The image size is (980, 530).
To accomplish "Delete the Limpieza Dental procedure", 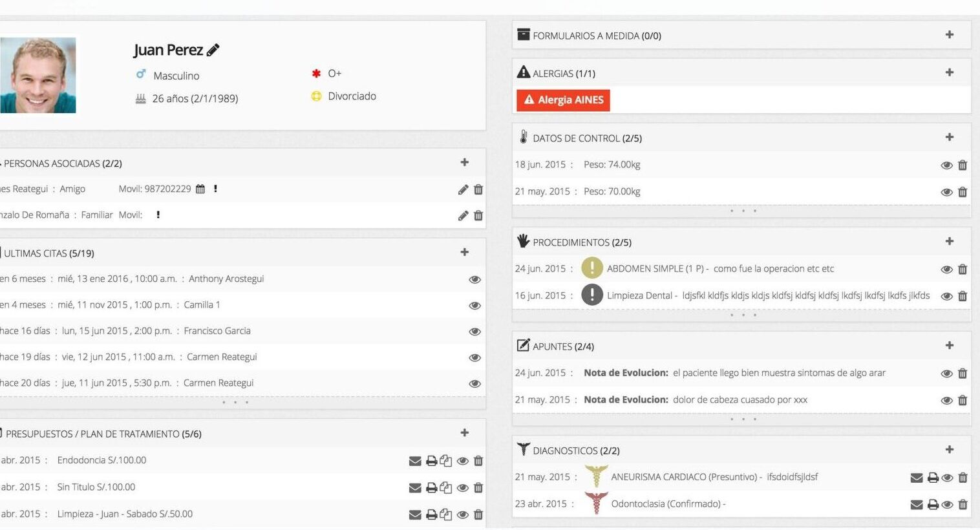I will [963, 296].
